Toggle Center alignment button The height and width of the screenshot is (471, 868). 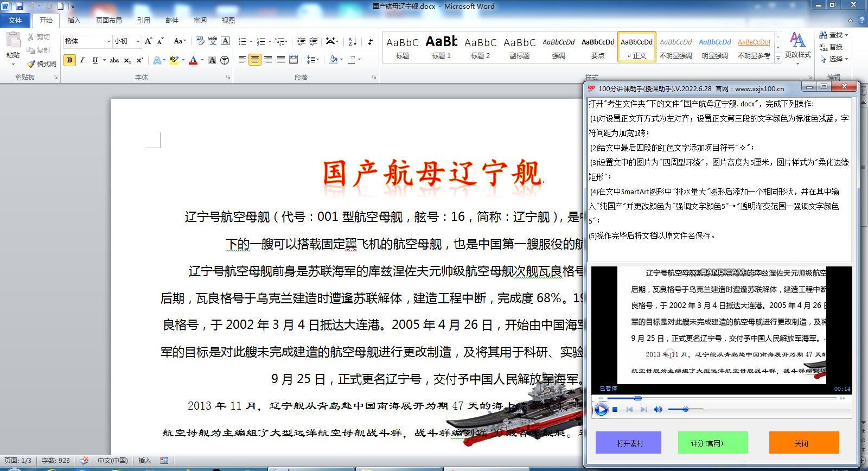pos(255,60)
